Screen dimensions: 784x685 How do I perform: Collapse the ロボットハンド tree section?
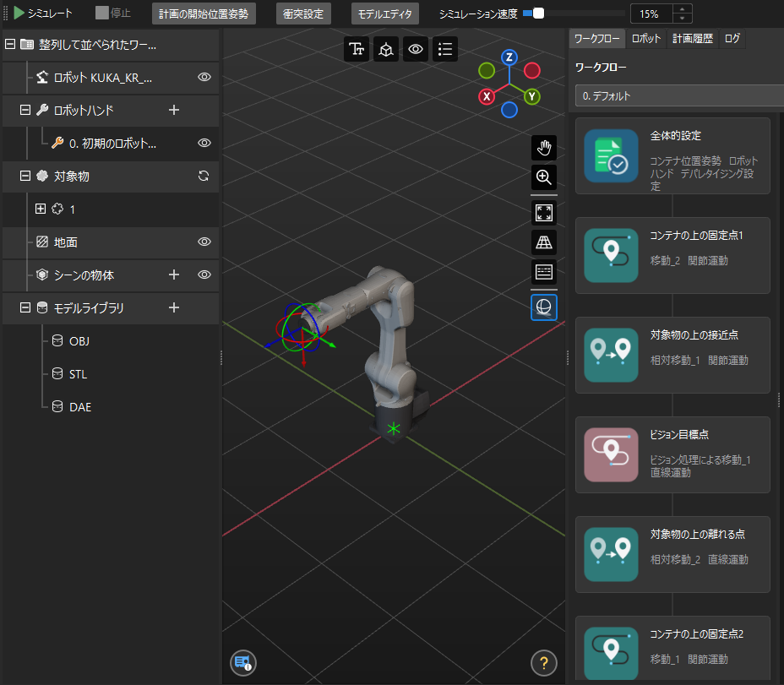tap(24, 110)
